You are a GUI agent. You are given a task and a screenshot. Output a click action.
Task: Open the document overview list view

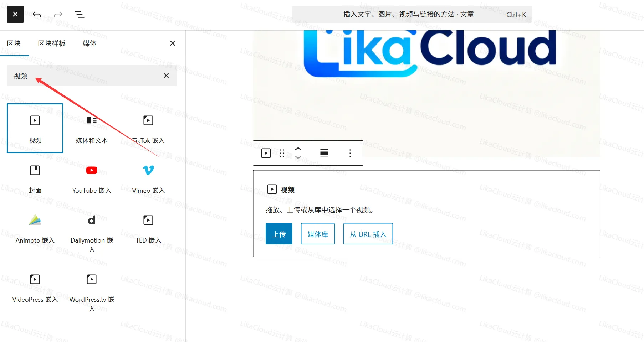point(79,14)
